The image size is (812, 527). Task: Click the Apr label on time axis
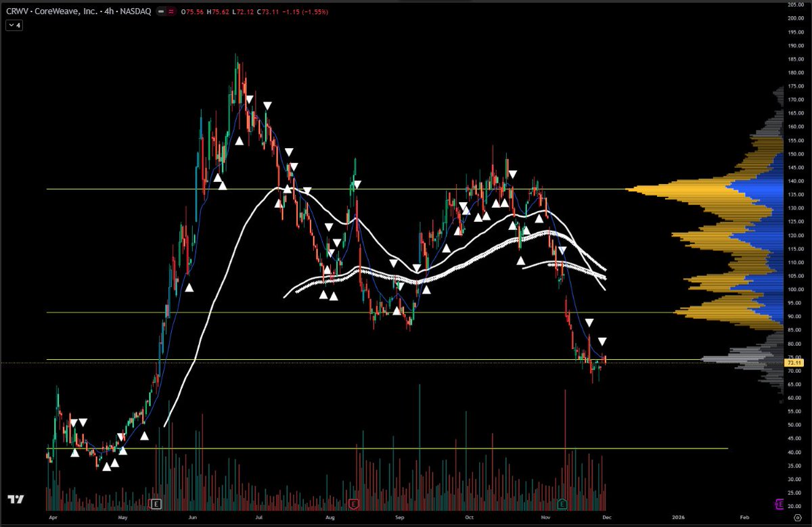(52, 517)
